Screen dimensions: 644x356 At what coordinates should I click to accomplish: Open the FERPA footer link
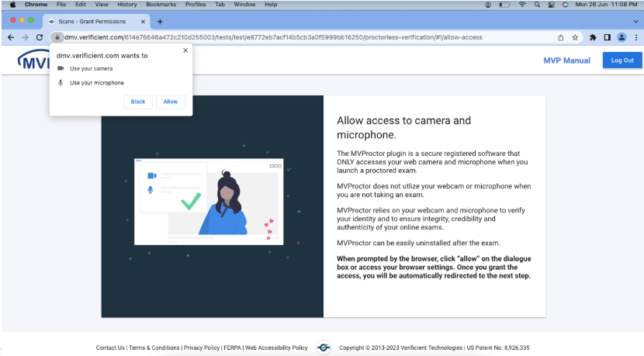tap(233, 347)
